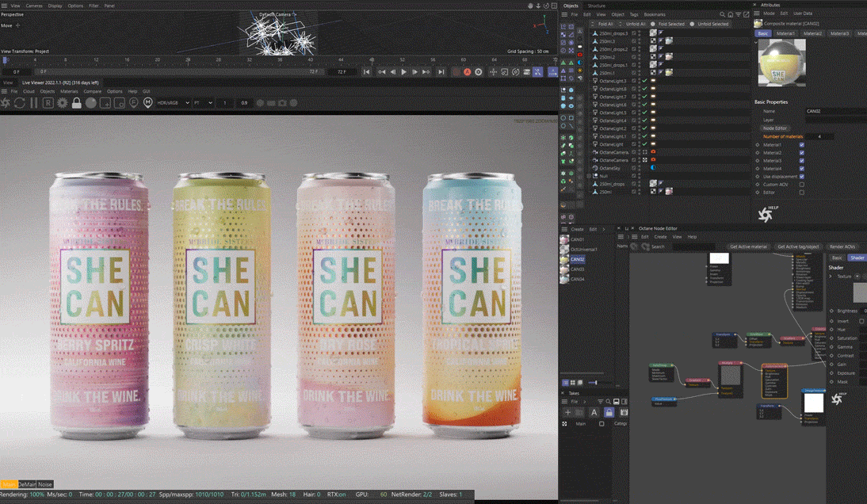Click the Name field containing CAN02
This screenshot has height=504, width=867.
click(x=836, y=111)
